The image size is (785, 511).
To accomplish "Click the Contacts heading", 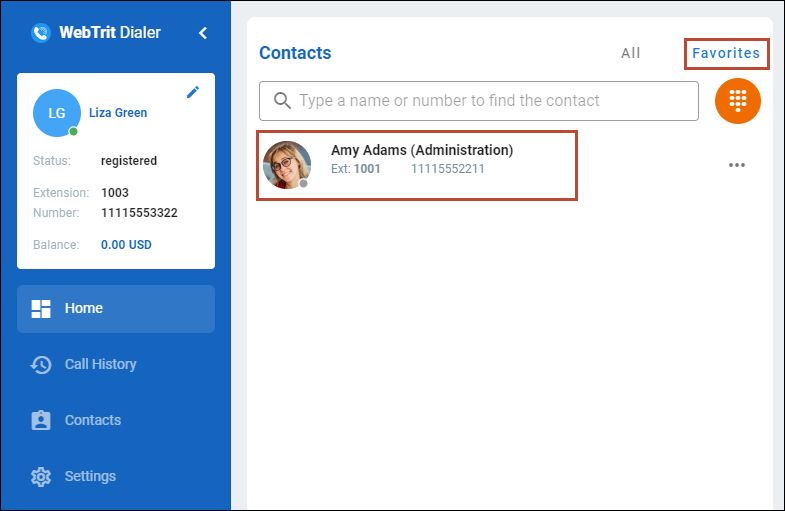I will click(295, 53).
